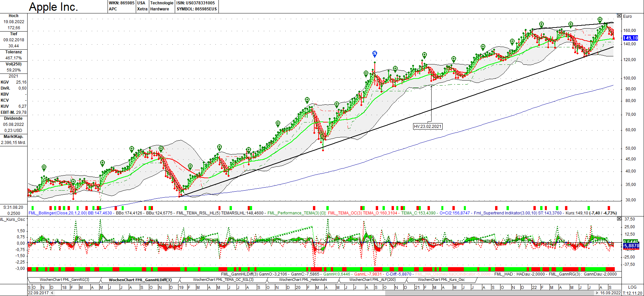Click the APC ticker label
Screen dimensions: 644x296
coord(113,9)
